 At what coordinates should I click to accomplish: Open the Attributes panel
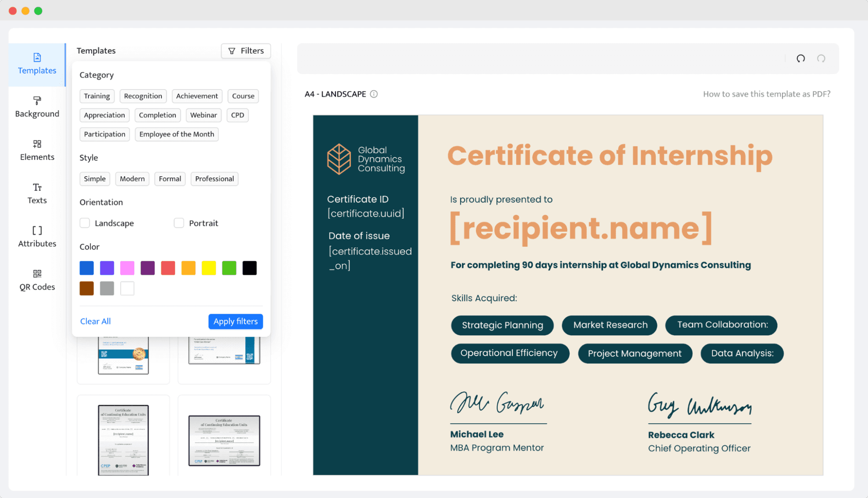point(37,236)
